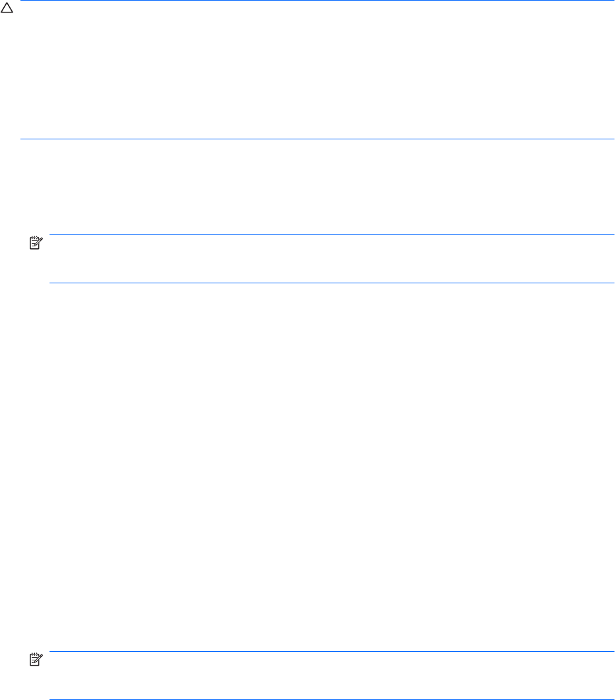The height and width of the screenshot is (700, 615).
Task: Click the pencil on the lower note icon
Action: (x=40, y=658)
